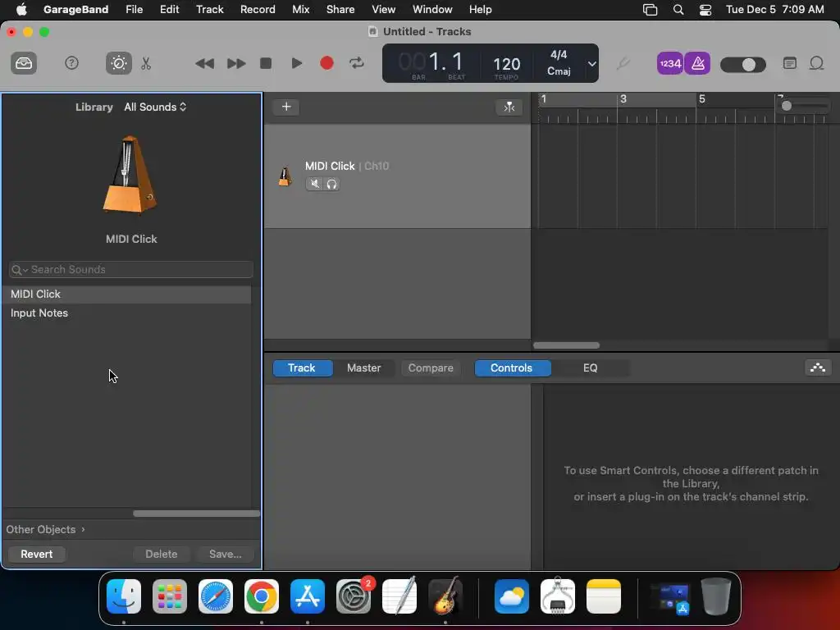Stop playback with the Stop button
840x630 pixels.
(x=266, y=63)
